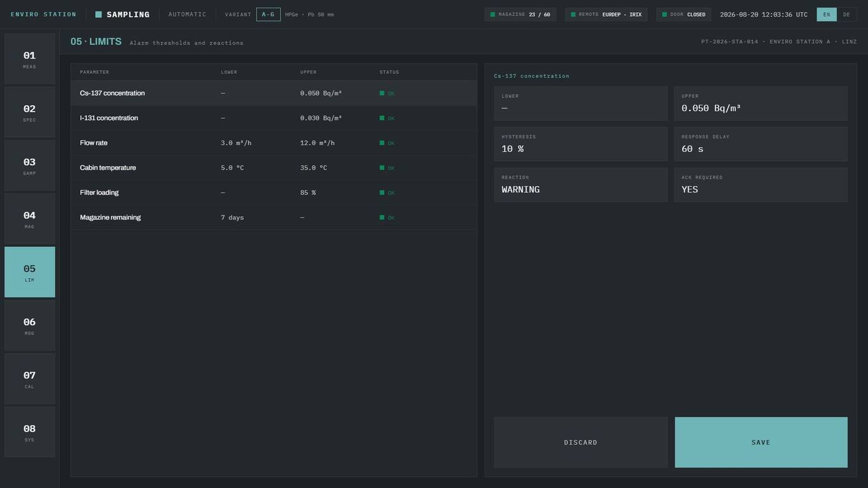Click the MAGAZINE 23 / 60 status indicator
This screenshot has height=488, width=868.
[x=520, y=14]
